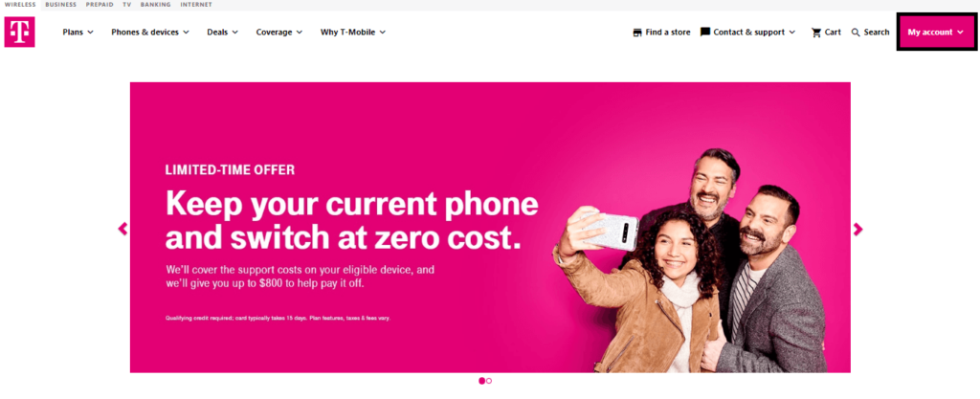Click the T-Mobile logo icon

[19, 32]
